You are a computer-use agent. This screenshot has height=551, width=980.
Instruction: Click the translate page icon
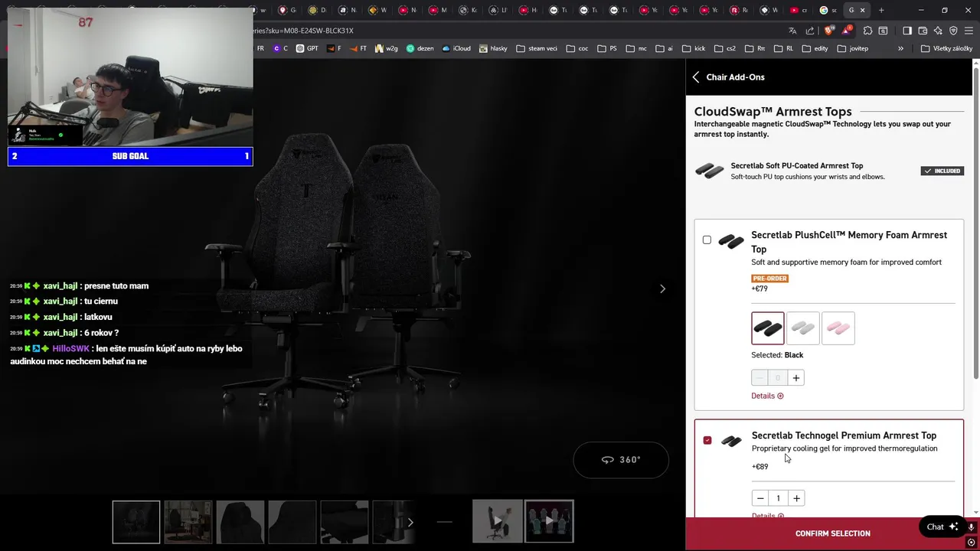[792, 31]
